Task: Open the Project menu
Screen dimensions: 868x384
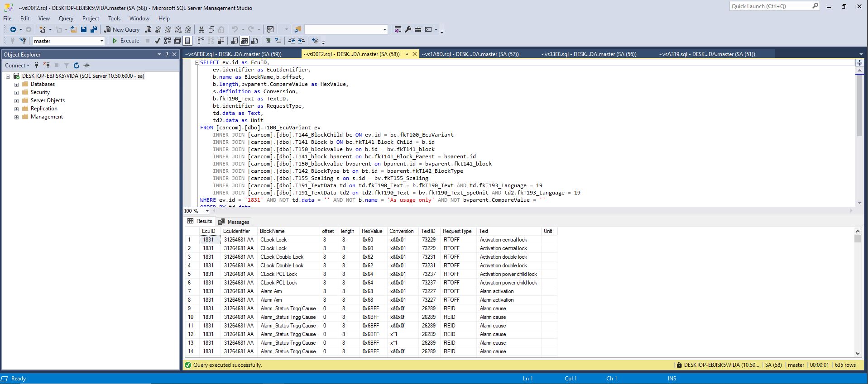Action: (x=91, y=19)
